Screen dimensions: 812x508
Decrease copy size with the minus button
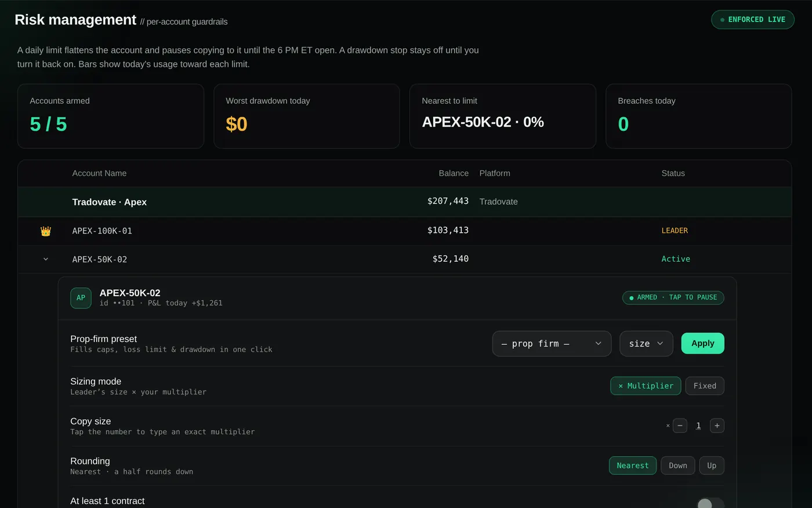pyautogui.click(x=680, y=426)
